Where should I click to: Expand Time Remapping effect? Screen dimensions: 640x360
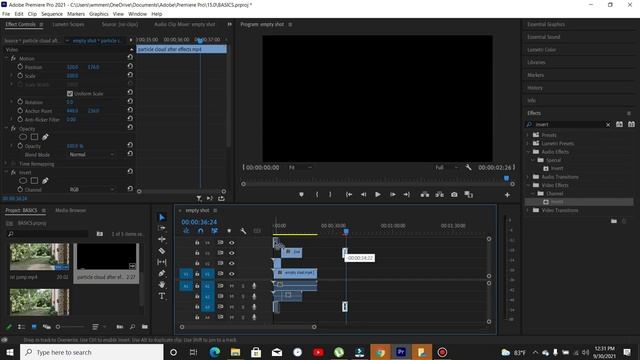[7, 164]
